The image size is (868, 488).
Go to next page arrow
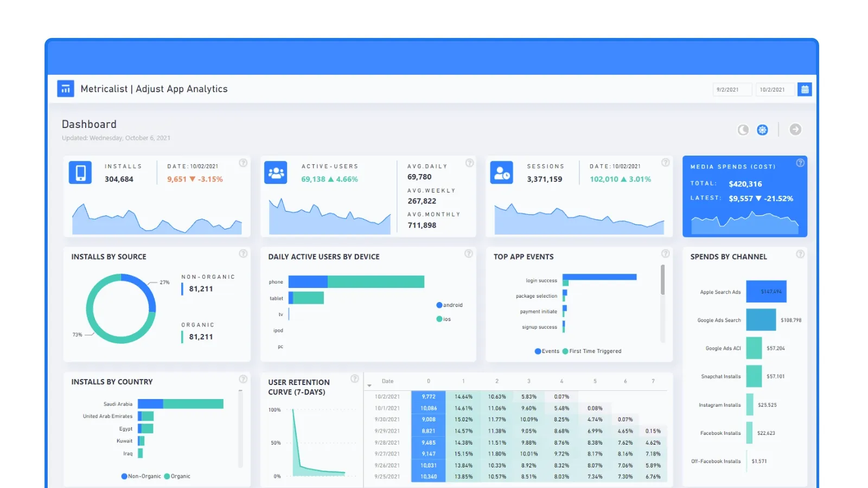pyautogui.click(x=795, y=130)
